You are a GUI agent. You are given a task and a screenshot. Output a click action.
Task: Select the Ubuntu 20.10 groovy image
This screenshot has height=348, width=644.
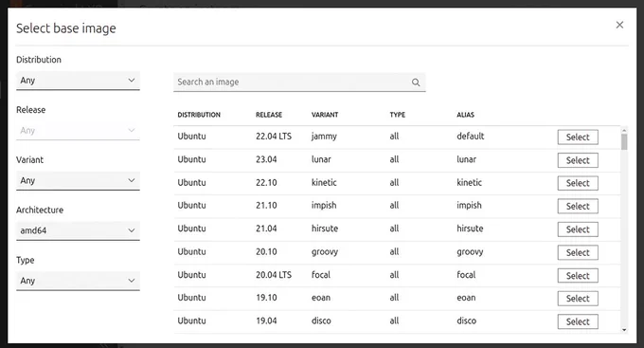(x=578, y=252)
